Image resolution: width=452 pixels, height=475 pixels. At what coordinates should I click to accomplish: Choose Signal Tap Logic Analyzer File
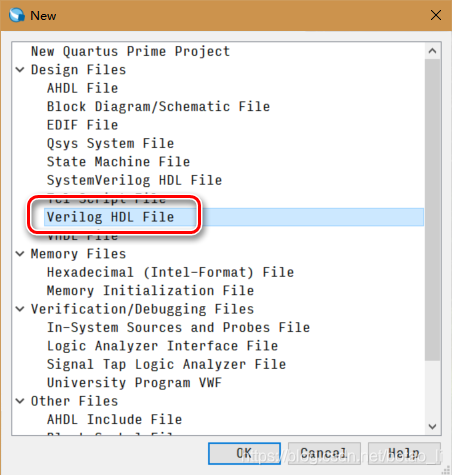pyautogui.click(x=166, y=364)
